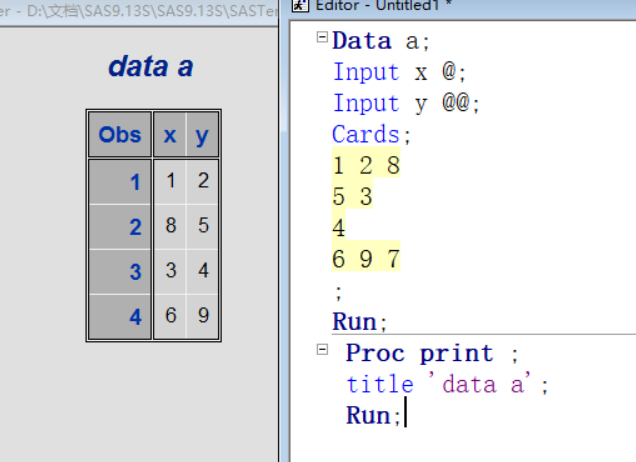The image size is (636, 462).
Task: Place cursor on 'Data a;' code line
Action: tap(380, 41)
